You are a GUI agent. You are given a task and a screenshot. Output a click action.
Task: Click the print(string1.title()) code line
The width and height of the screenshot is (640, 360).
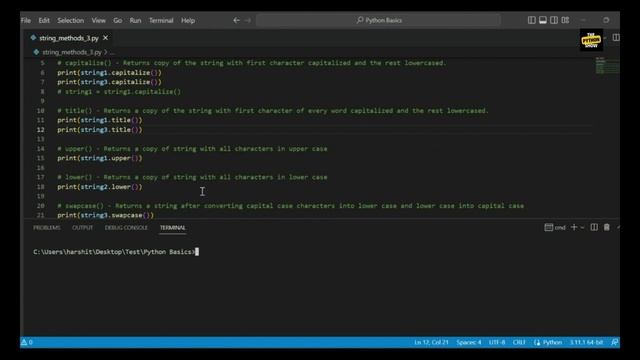[100, 120]
